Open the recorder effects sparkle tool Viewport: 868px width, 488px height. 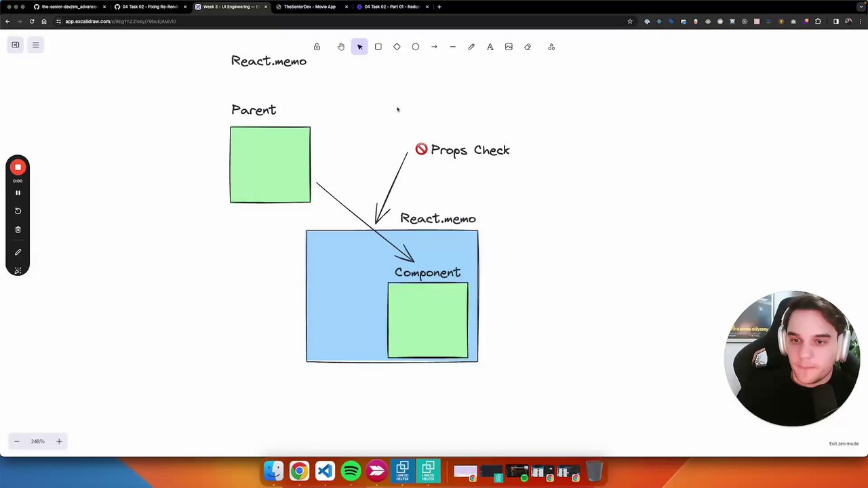[x=18, y=270]
